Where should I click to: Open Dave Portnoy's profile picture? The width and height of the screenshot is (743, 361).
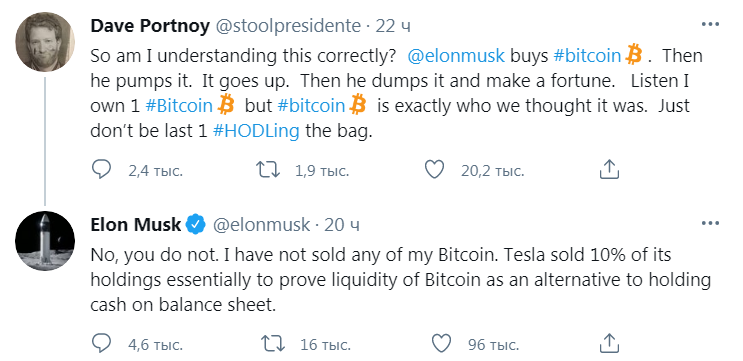point(45,42)
